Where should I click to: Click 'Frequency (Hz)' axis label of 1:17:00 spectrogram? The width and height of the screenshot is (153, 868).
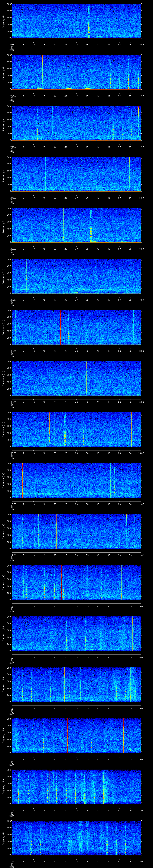[x=3, y=838]
